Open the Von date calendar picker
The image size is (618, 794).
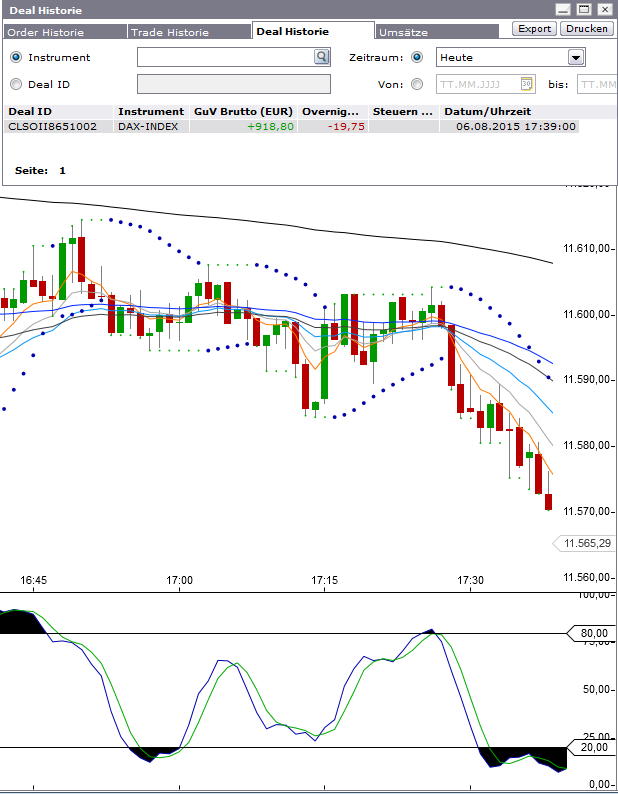(x=527, y=84)
